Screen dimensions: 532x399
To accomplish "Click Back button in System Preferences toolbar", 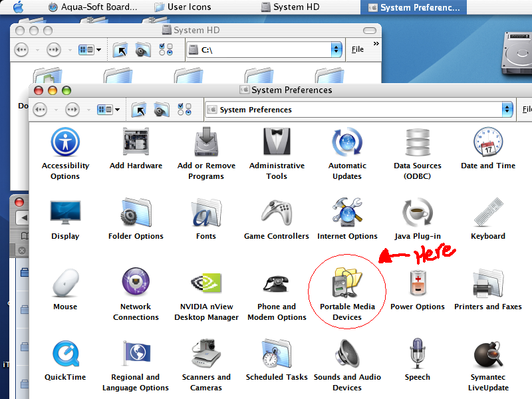I will pos(40,110).
